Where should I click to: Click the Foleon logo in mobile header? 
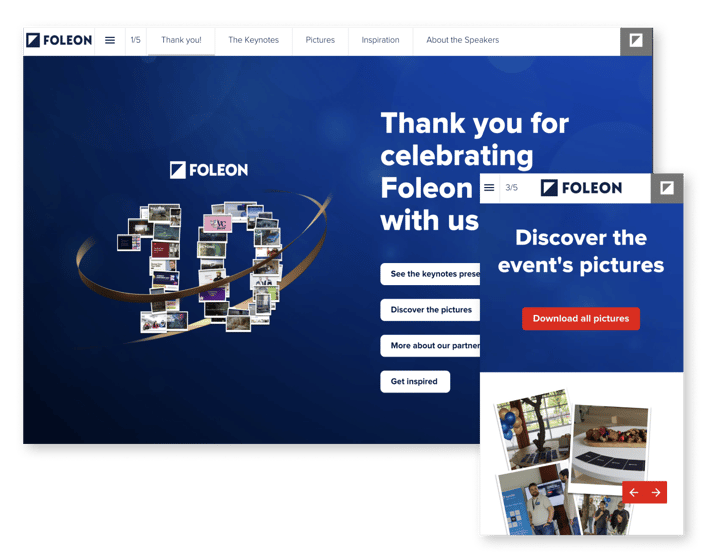[x=581, y=188]
